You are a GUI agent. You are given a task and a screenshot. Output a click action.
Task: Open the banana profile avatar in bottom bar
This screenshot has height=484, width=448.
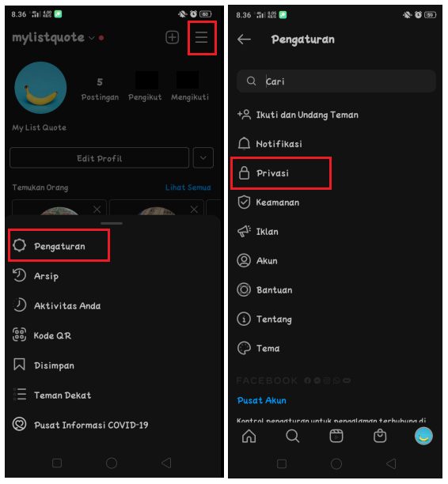423,436
